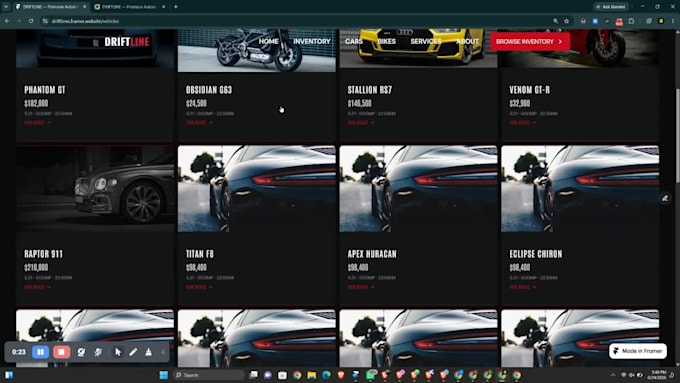Show hidden system tray icons chevron
The image size is (680, 383).
coord(613,375)
